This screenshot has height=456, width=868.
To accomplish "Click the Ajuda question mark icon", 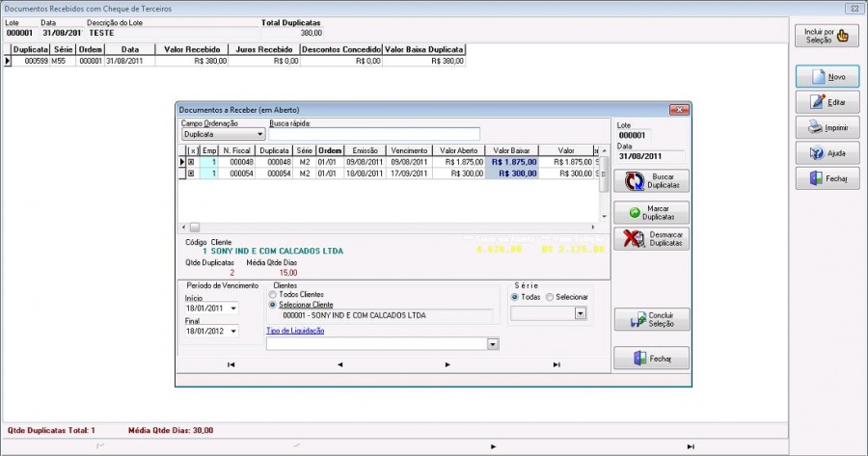I will [817, 152].
